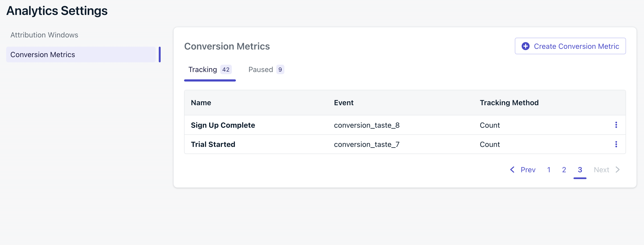The image size is (644, 245).
Task: Click the Name column header
Action: (x=201, y=103)
